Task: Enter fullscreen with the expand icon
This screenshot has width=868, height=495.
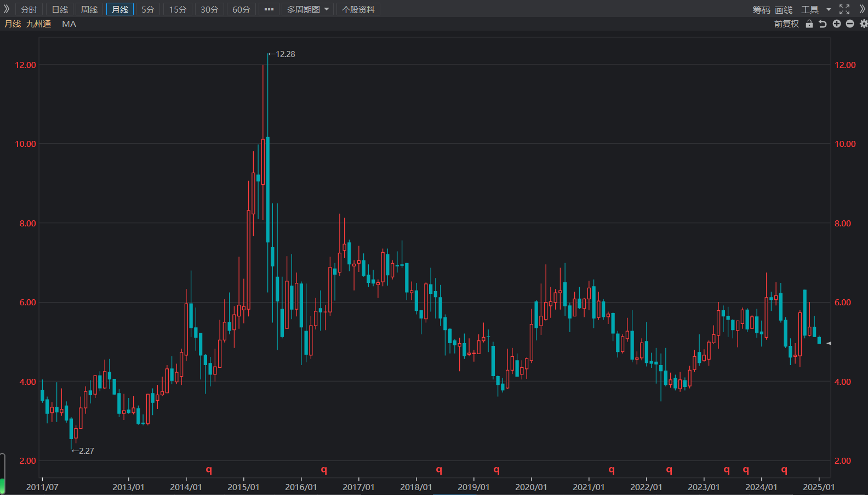Action: (844, 9)
